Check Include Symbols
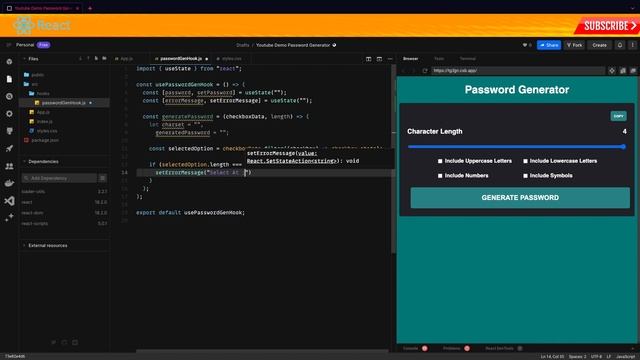 click(525, 176)
